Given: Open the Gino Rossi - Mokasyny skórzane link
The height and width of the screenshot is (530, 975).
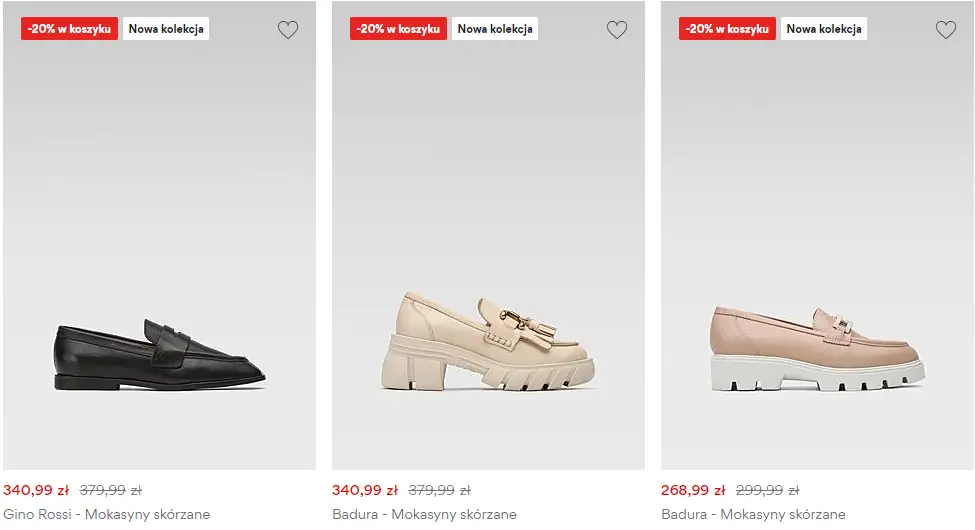Looking at the screenshot, I should coord(107,515).
